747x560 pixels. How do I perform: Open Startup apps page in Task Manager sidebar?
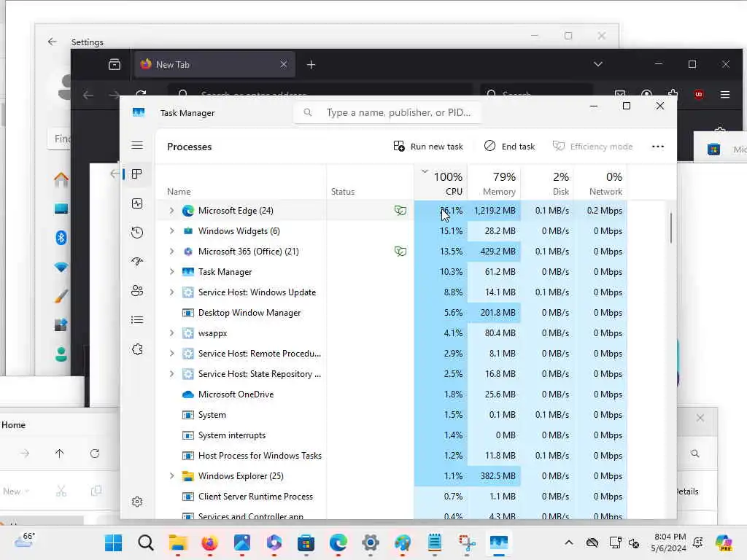137,262
